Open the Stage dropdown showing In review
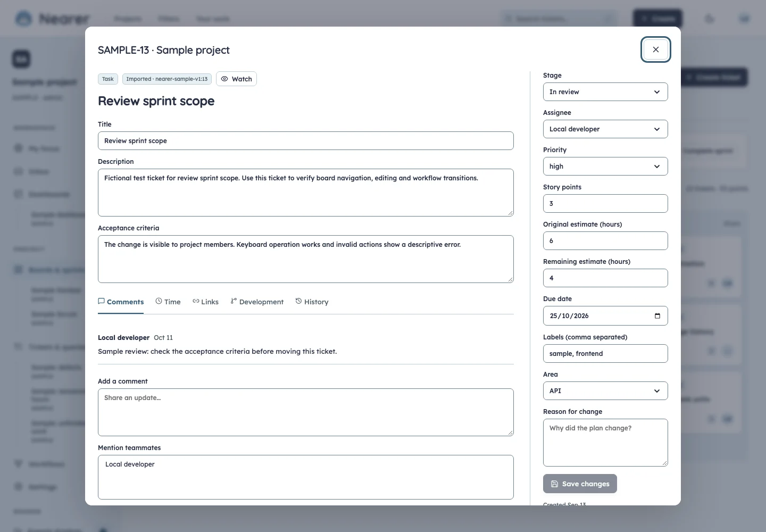 [x=605, y=92]
